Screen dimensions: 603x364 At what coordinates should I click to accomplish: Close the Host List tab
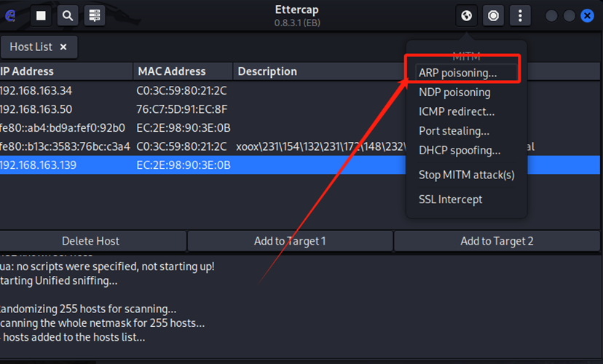click(63, 47)
